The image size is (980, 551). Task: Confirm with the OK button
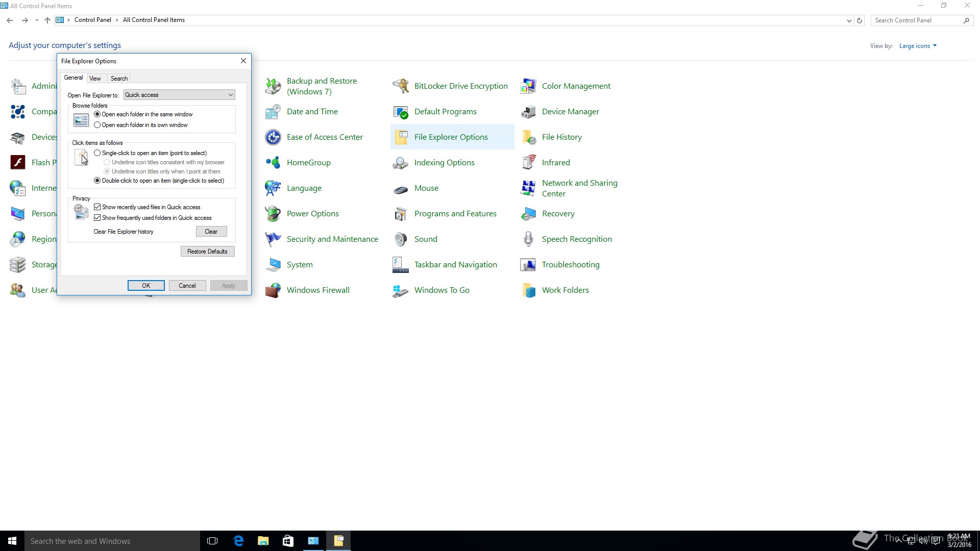(146, 286)
